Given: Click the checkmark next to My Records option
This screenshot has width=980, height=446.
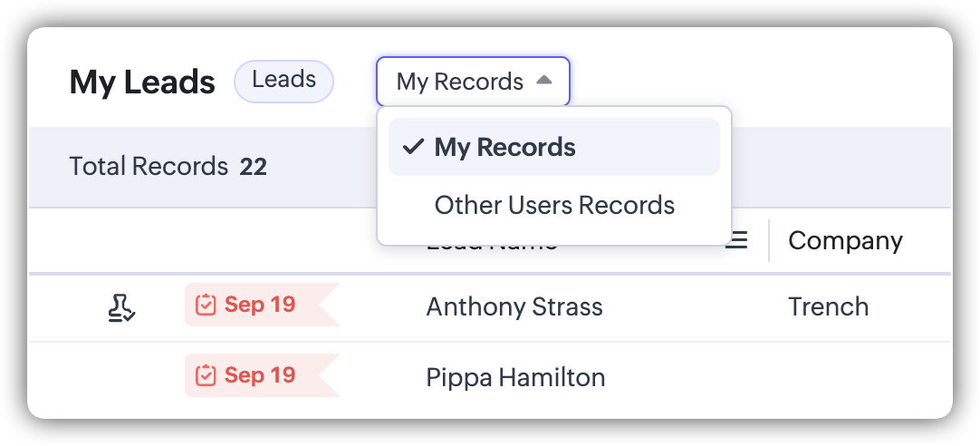Looking at the screenshot, I should point(413,147).
